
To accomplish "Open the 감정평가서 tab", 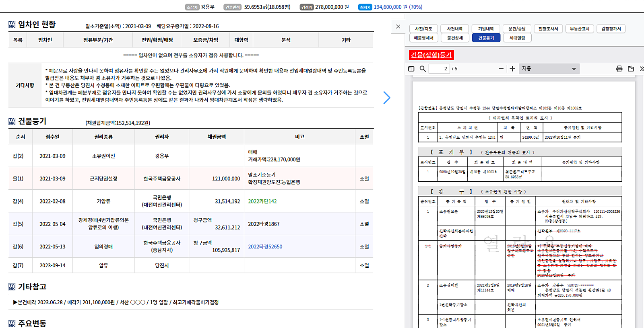I will coord(611,29).
